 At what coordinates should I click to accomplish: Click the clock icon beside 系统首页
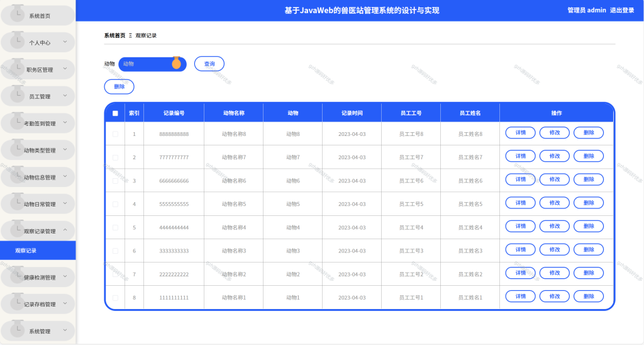tap(17, 14)
